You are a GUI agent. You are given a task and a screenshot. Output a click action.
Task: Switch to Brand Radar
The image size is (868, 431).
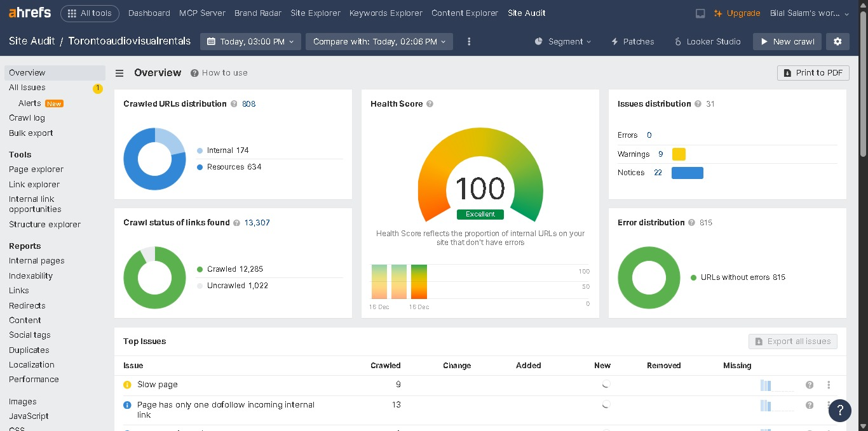click(258, 13)
